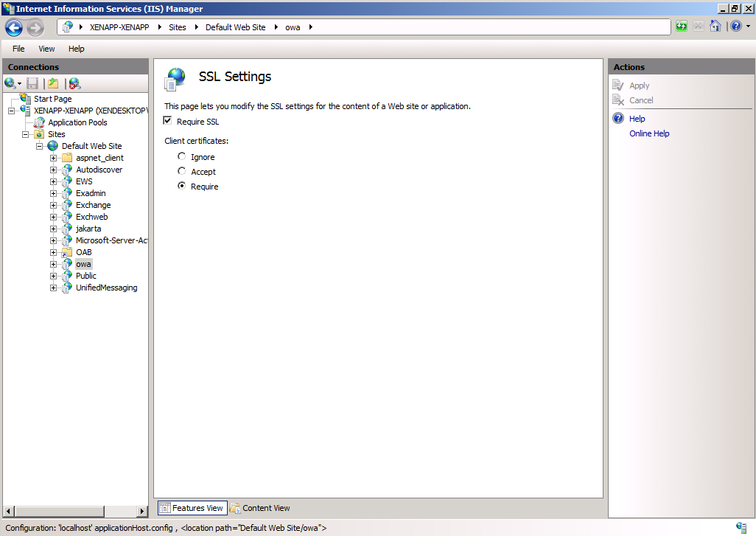756x536 pixels.
Task: Open the File menu
Action: (x=18, y=49)
